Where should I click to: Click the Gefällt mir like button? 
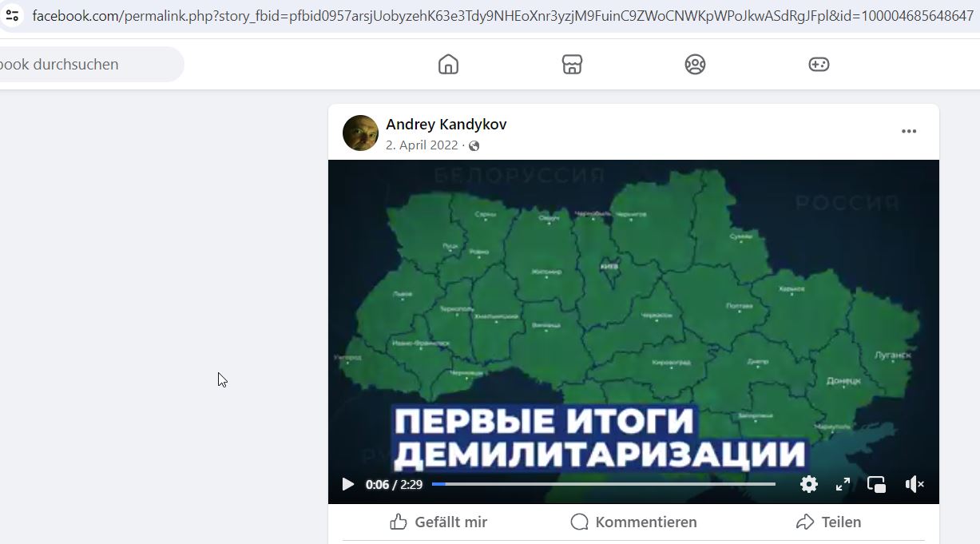(x=439, y=522)
